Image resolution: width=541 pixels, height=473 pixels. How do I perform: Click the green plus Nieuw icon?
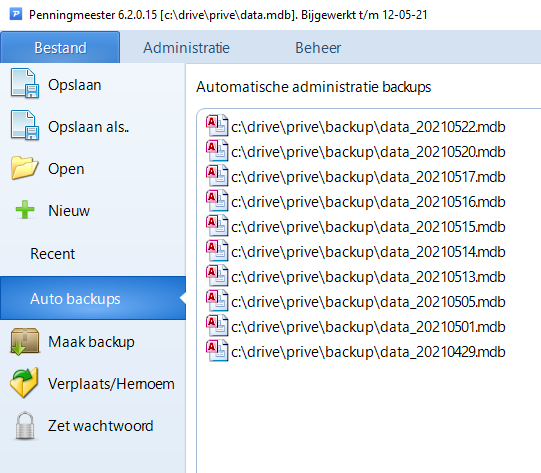pos(25,210)
